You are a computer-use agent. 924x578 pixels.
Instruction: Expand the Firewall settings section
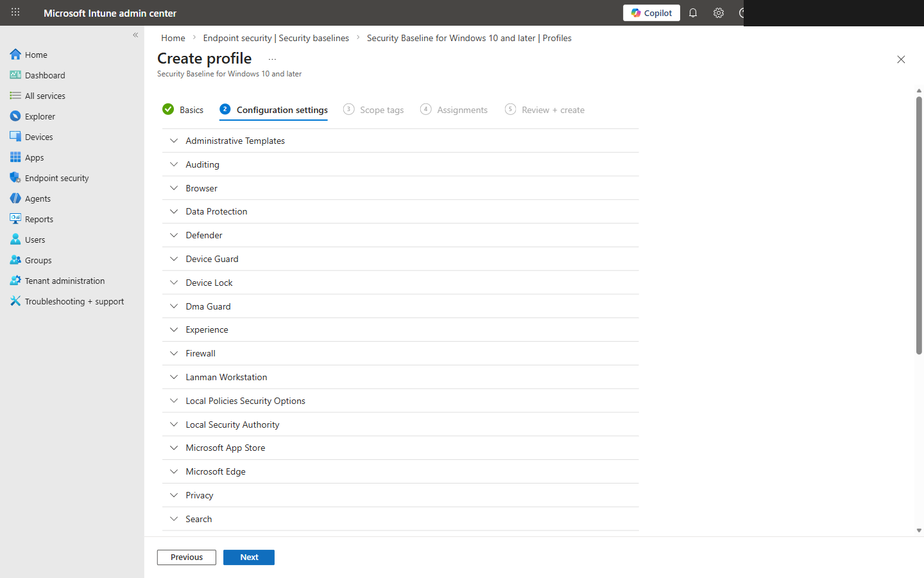200,353
